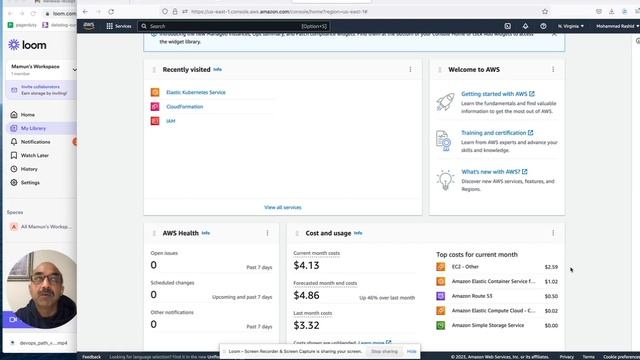The image size is (640, 360).
Task: Open IAM from recently visited
Action: [171, 121]
